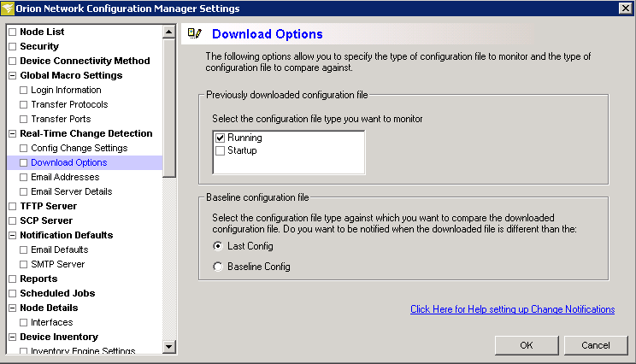Screen dimensions: 636x364
Task: Click the Real-Time Change Detection label
Action: [86, 134]
